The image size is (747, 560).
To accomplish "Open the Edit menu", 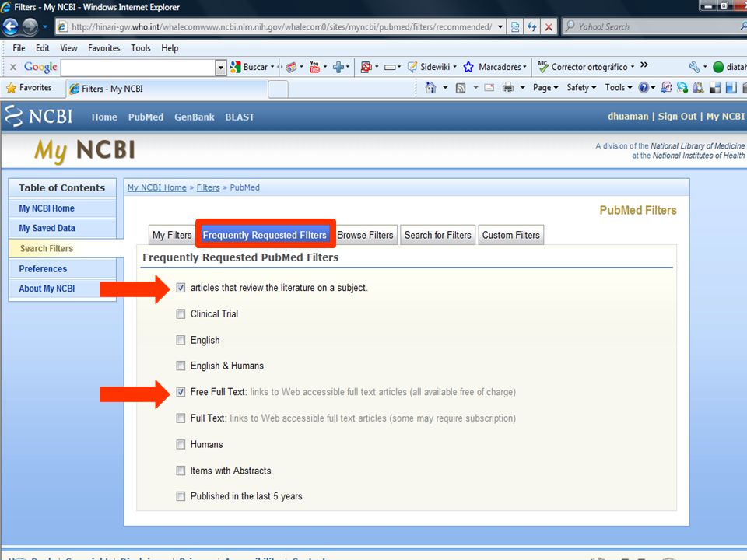I will [x=42, y=48].
